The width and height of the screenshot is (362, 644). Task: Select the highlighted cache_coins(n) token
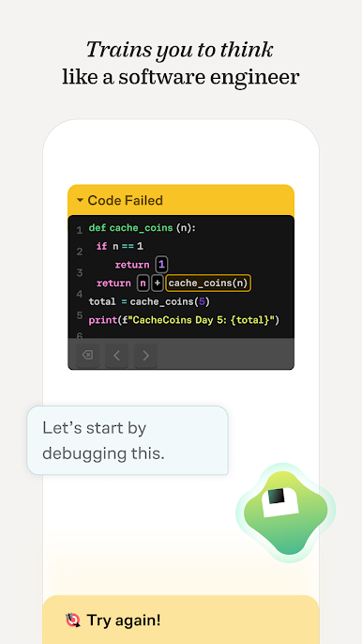point(208,283)
